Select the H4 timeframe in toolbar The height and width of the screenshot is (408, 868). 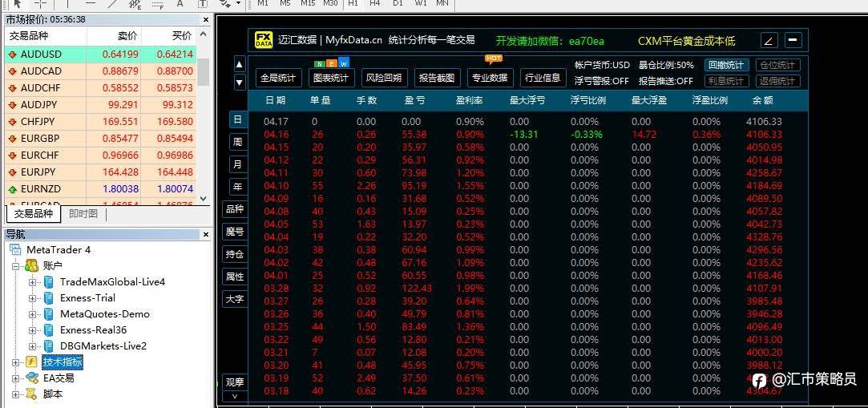[375, 2]
